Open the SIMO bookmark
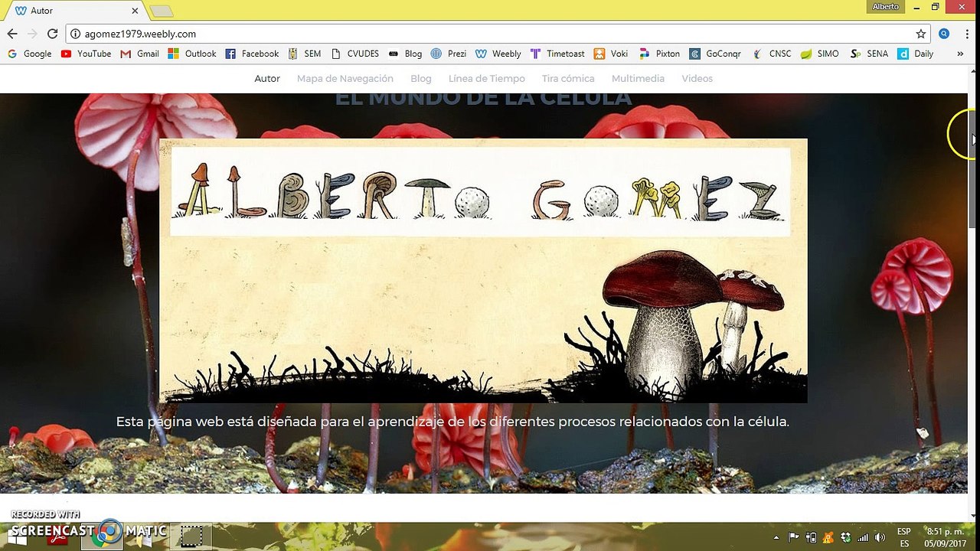Viewport: 980px width, 551px height. coord(820,54)
